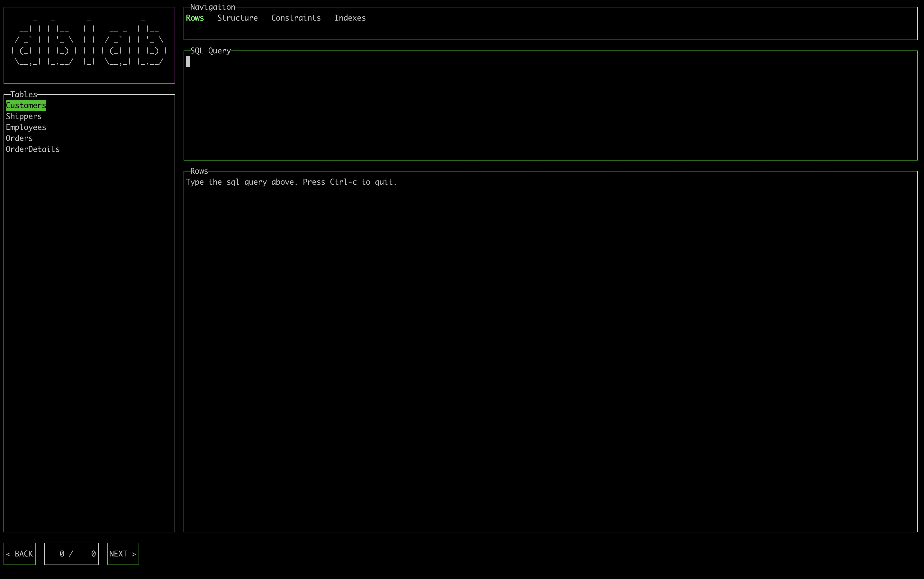This screenshot has height=579, width=924.
Task: Click the SQL Query panel title
Action: (x=210, y=51)
